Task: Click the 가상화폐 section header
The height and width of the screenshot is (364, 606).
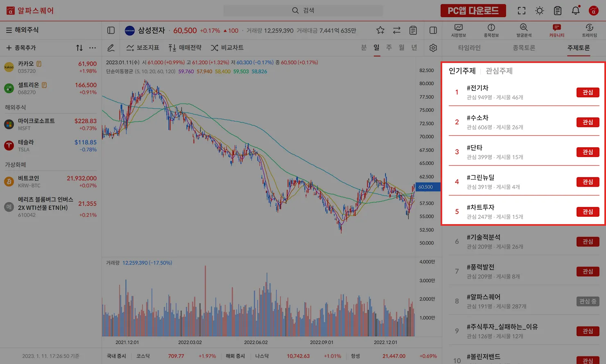Action: point(16,164)
